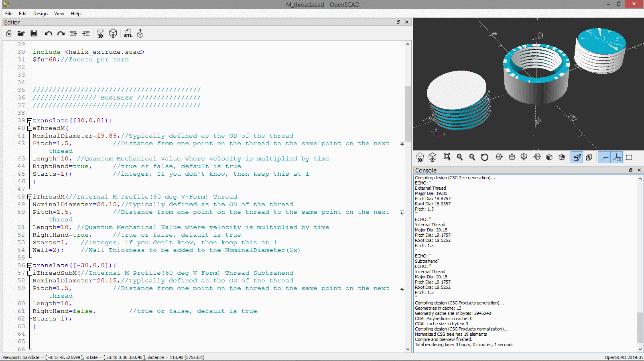This screenshot has height=361, width=644.
Task: Collapse the translate([-30,0,0]) block at line 56
Action: click(29, 266)
